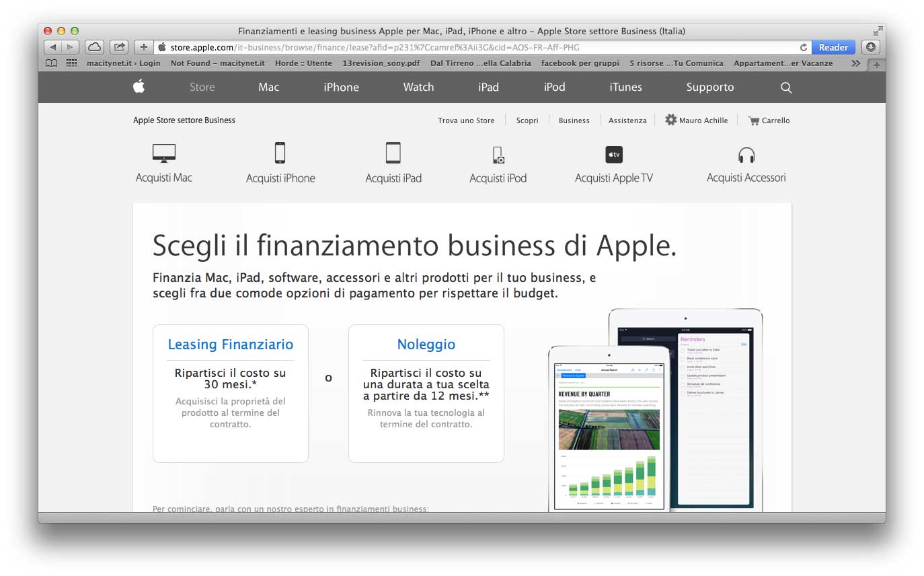924x576 pixels.
Task: Select the Acquisti iPad tablet icon
Action: pyautogui.click(x=393, y=153)
